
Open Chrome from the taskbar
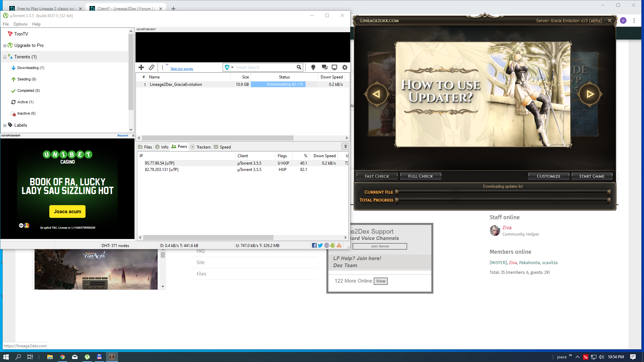[62, 357]
